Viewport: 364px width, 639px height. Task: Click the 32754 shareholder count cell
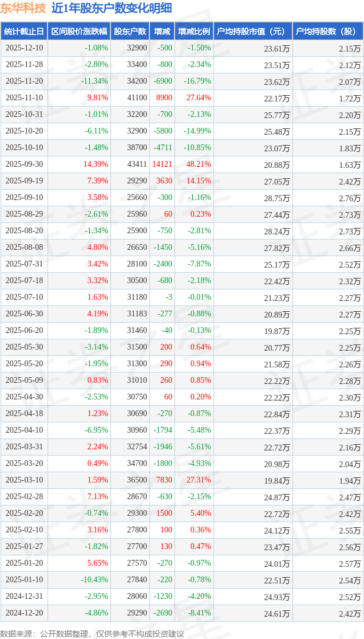pyautogui.click(x=130, y=447)
